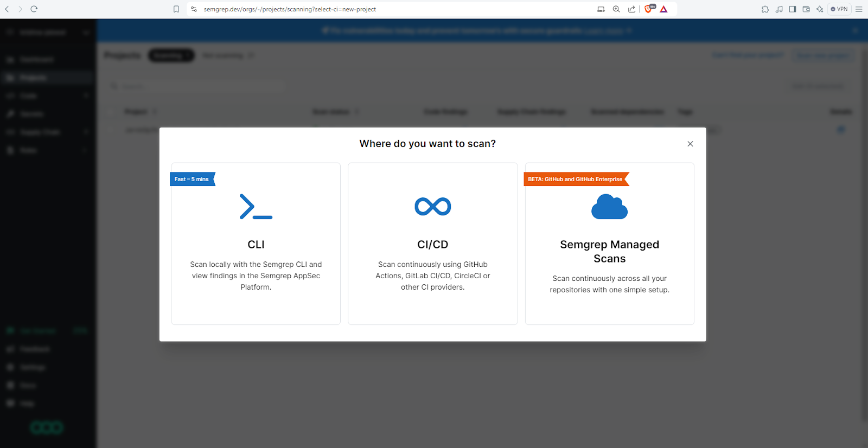Click the CLI terminal prompt icon
This screenshot has height=448, width=868.
click(x=256, y=207)
